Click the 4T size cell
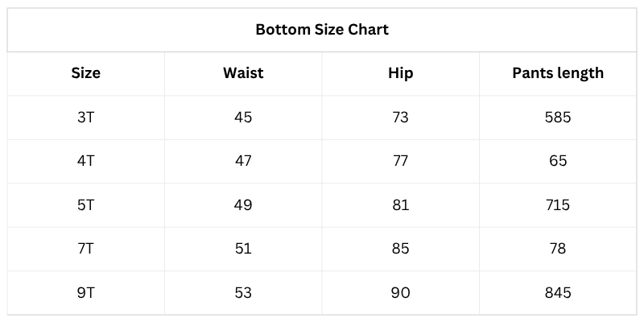This screenshot has width=644, height=322. click(x=86, y=161)
